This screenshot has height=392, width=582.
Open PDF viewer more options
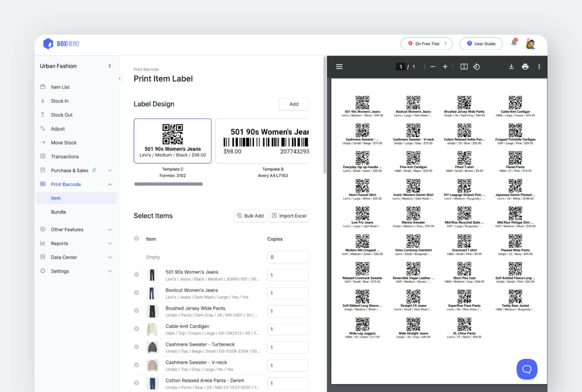click(539, 67)
